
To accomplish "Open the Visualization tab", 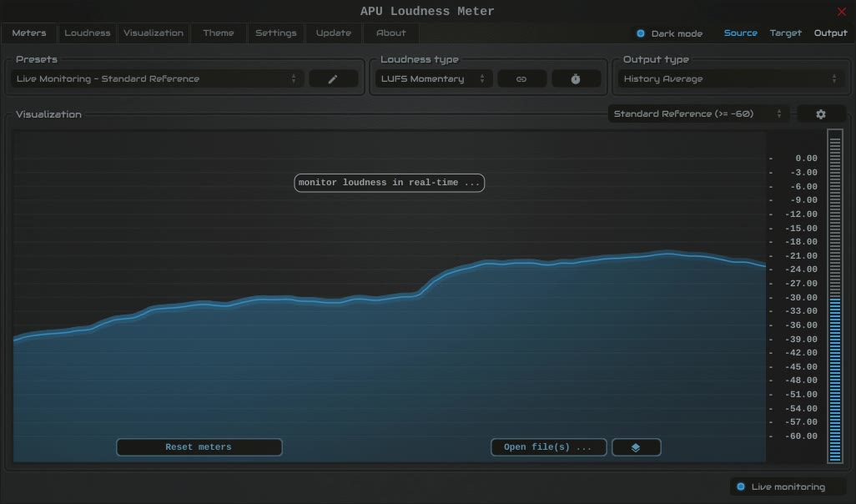I will (x=154, y=33).
